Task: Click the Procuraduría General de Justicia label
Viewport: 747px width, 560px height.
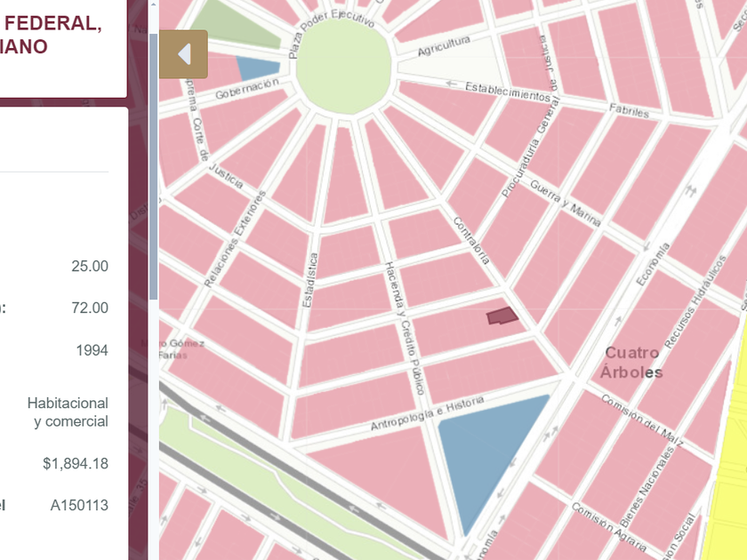Action: pos(530,116)
